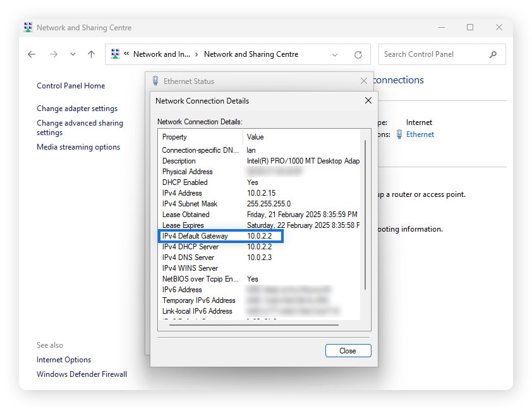532x409 pixels.
Task: Minimize the Network and Sharing Centre window
Action: coord(442,27)
